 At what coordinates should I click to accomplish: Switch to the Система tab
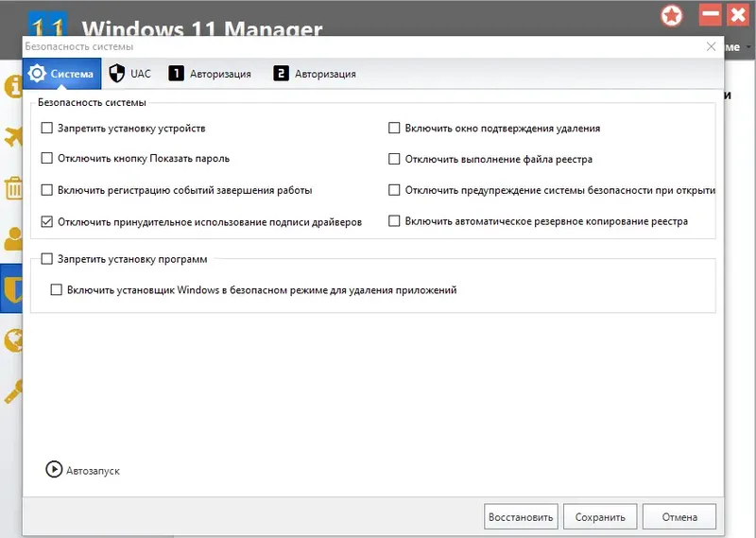(61, 74)
